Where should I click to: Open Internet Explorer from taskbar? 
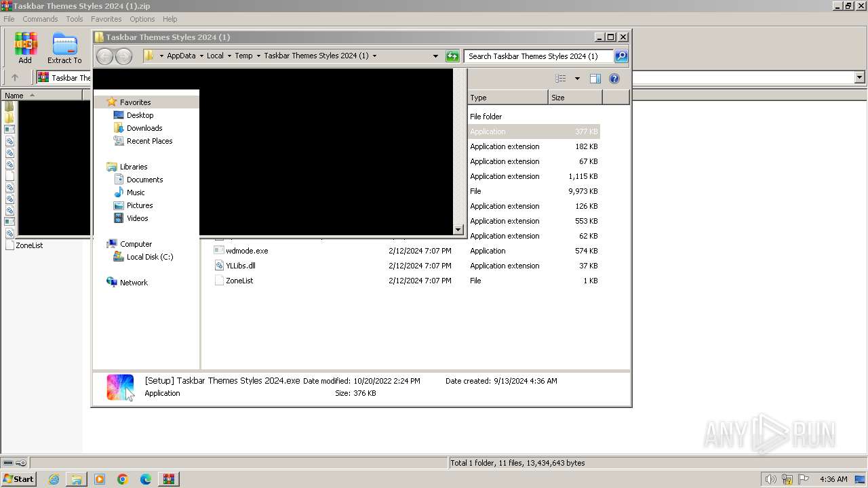coord(54,479)
